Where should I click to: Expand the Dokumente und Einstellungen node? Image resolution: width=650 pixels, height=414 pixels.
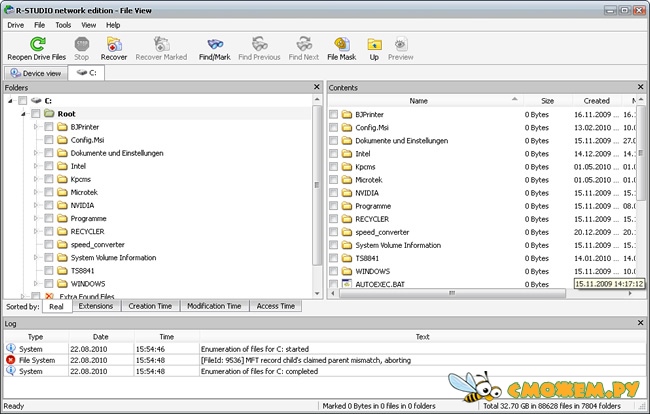(36, 153)
